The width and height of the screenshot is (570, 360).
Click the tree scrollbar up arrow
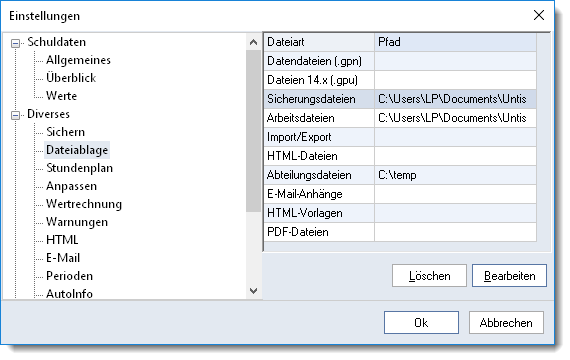point(253,42)
